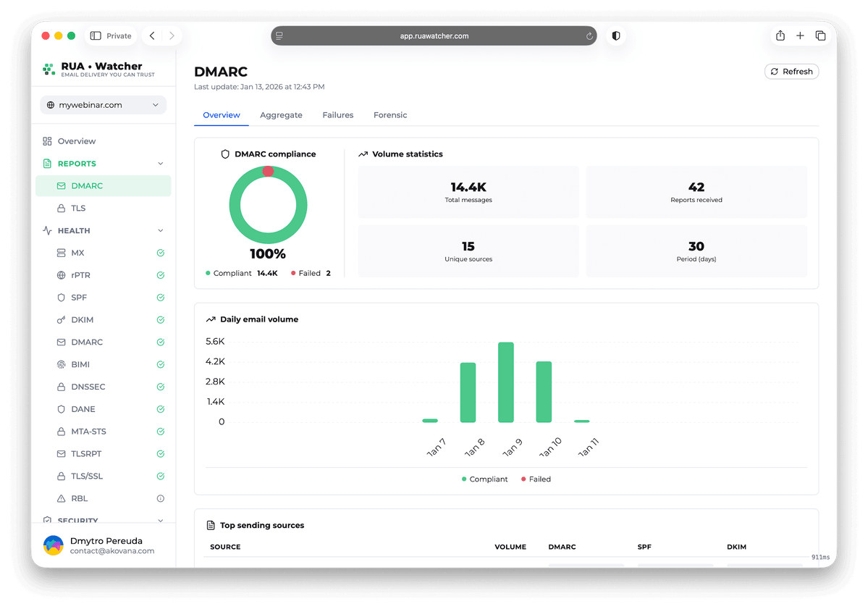
Task: Click the RUA Watcher logo icon
Action: tap(49, 70)
